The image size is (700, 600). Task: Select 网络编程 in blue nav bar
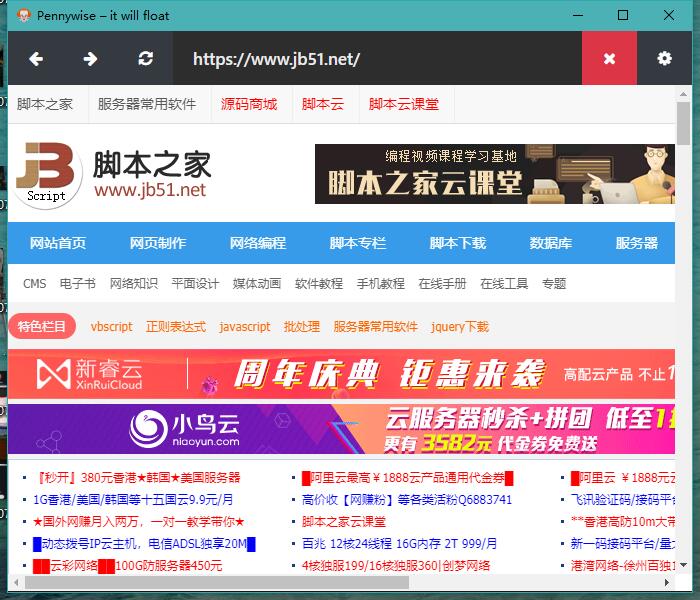258,243
